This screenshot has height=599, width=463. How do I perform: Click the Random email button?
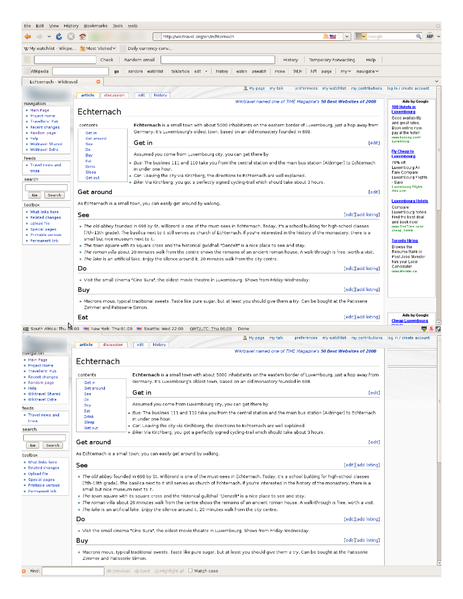click(139, 60)
